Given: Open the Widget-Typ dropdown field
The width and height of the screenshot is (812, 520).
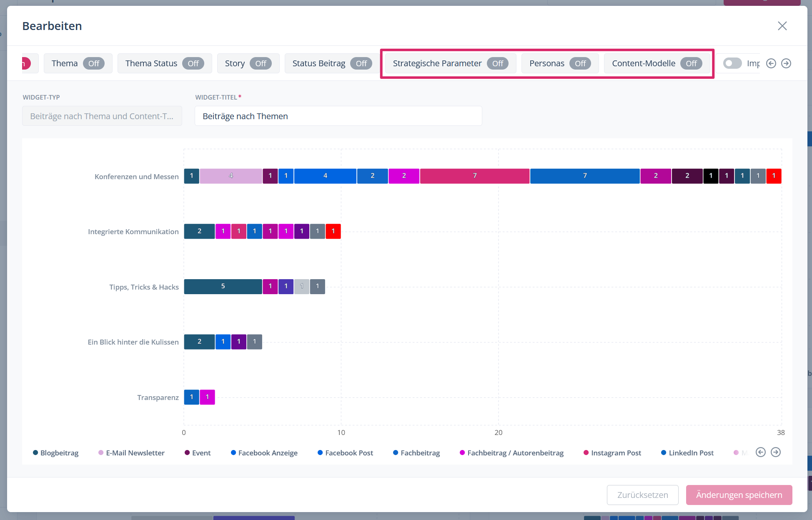Looking at the screenshot, I should coord(102,116).
